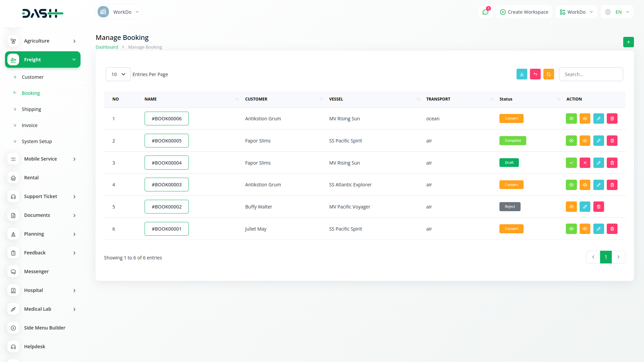Edit booking #BOOK00005 using pencil icon
The width and height of the screenshot is (644, 362).
(x=598, y=140)
